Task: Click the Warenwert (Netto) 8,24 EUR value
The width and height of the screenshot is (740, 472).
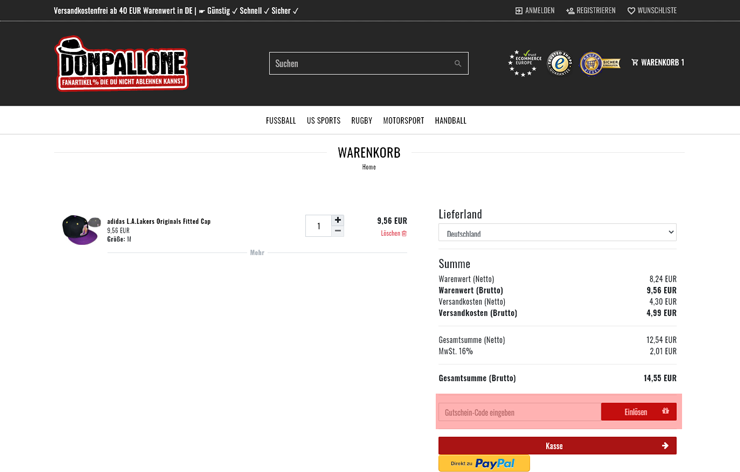Action: [663, 279]
